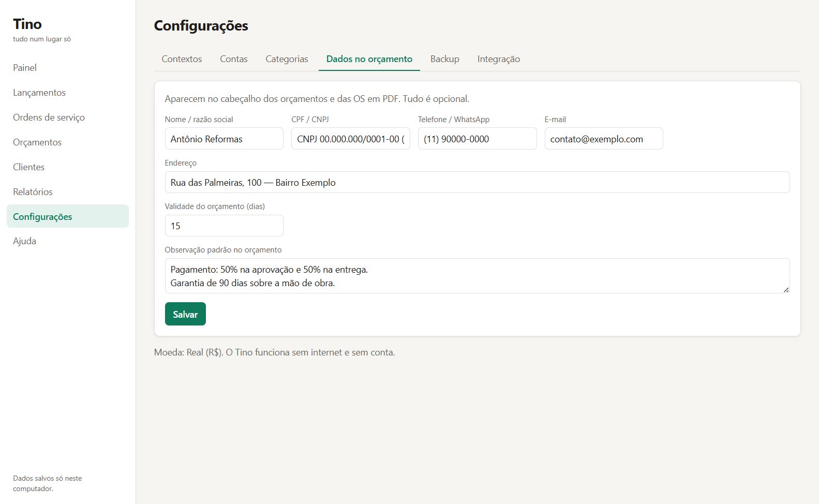Focus the CPF / CNPJ input

point(351,139)
